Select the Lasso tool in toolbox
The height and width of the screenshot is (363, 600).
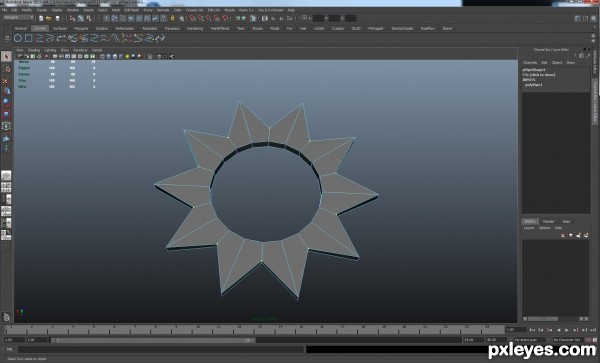point(6,69)
